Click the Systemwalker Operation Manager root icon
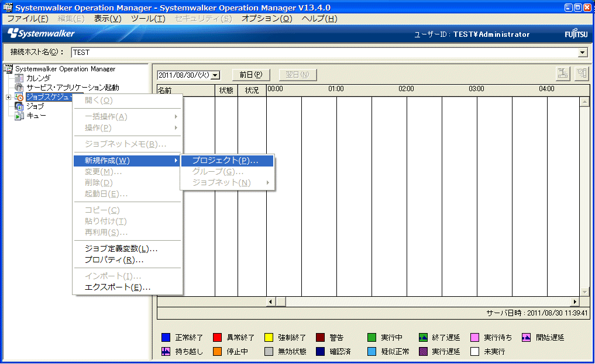The height and width of the screenshot is (364, 595). pyautogui.click(x=8, y=68)
